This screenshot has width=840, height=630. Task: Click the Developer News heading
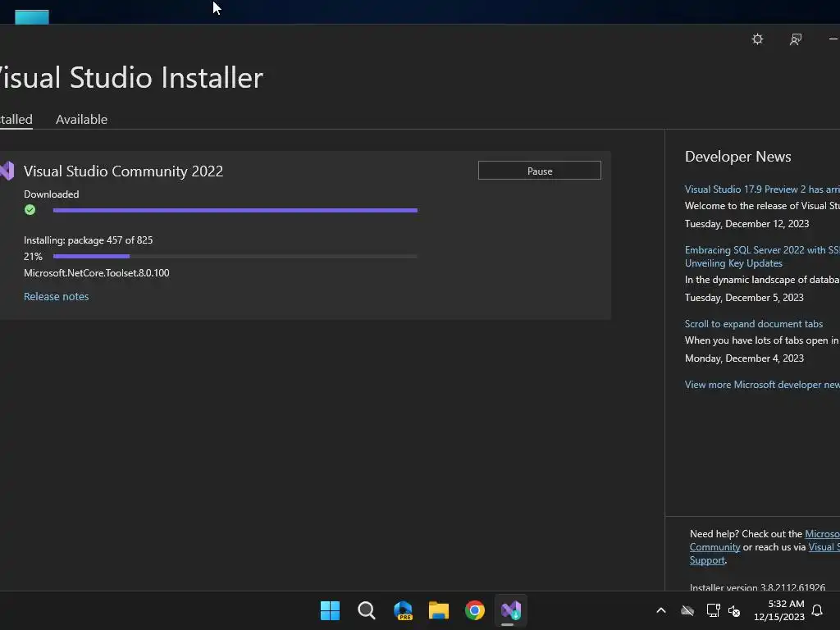click(737, 157)
